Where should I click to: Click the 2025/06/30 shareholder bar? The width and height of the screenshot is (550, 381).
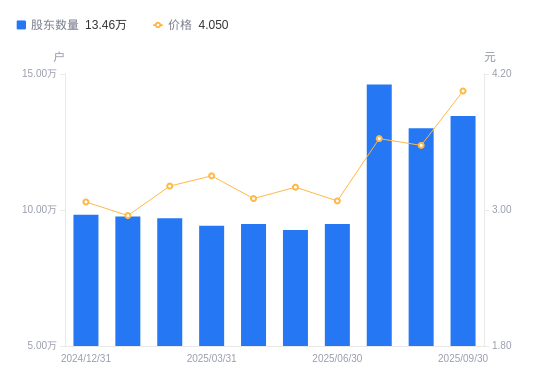(x=337, y=285)
